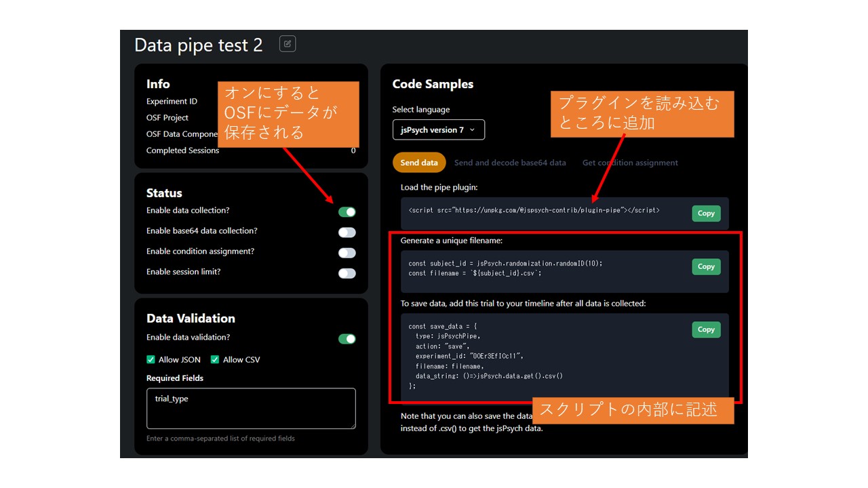Enable base64 data collection
868x488 pixels.
(347, 232)
